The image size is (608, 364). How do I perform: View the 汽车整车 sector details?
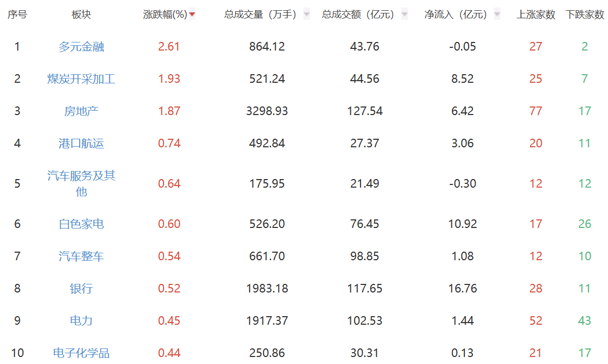[81, 256]
